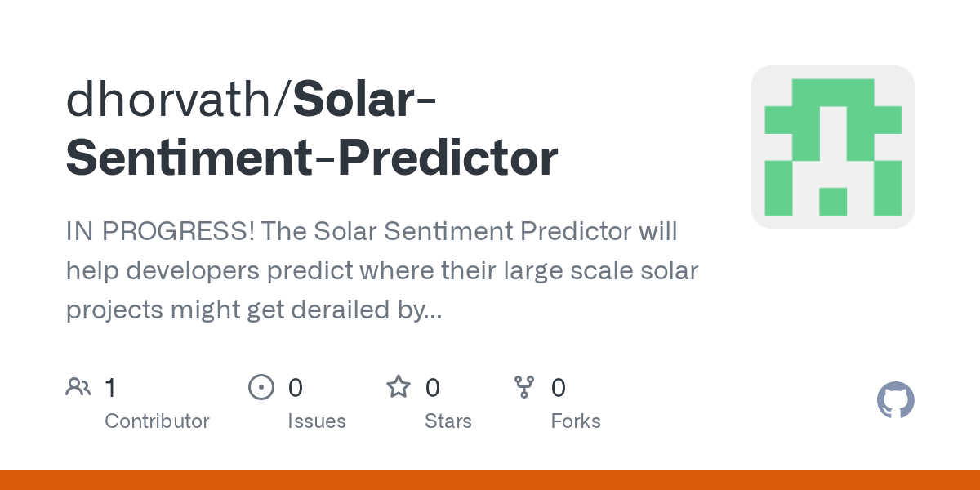Click the orange language color bar

click(490, 480)
